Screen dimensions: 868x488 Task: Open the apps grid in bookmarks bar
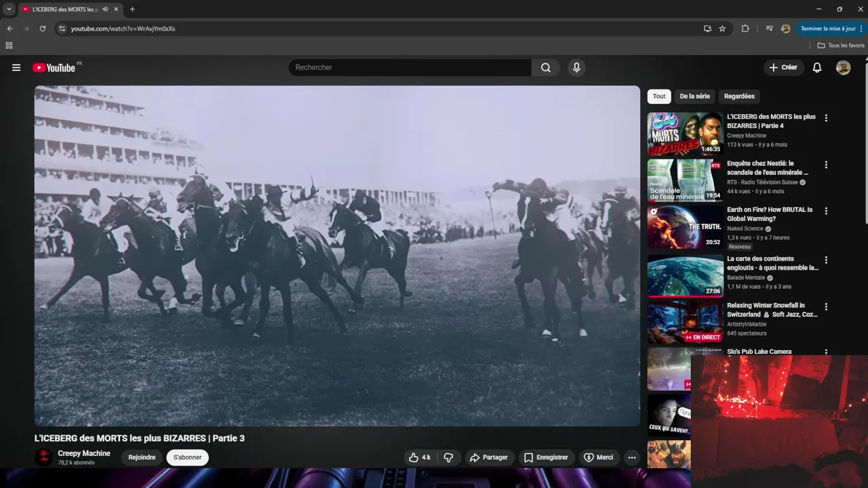coord(9,45)
